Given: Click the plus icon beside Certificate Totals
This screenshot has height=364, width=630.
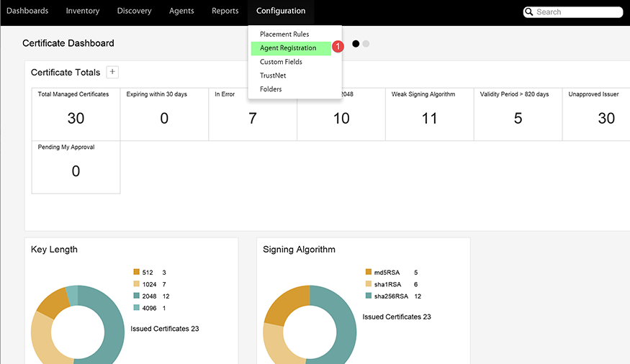Looking at the screenshot, I should (112, 72).
